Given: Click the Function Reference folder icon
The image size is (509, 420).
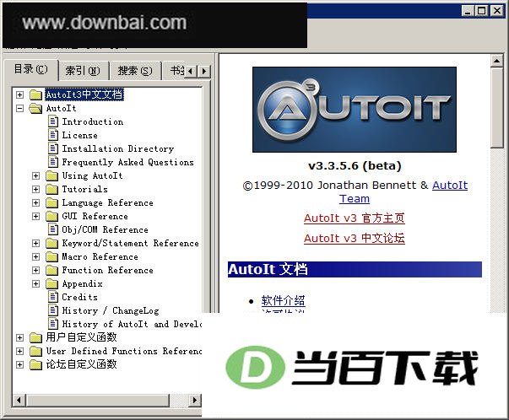Looking at the screenshot, I should pyautogui.click(x=52, y=270).
